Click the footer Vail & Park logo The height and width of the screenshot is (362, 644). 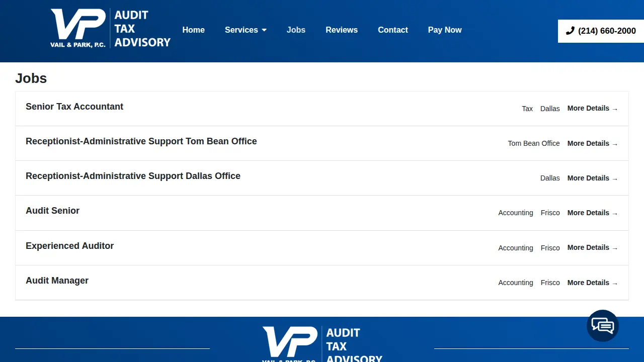322,344
